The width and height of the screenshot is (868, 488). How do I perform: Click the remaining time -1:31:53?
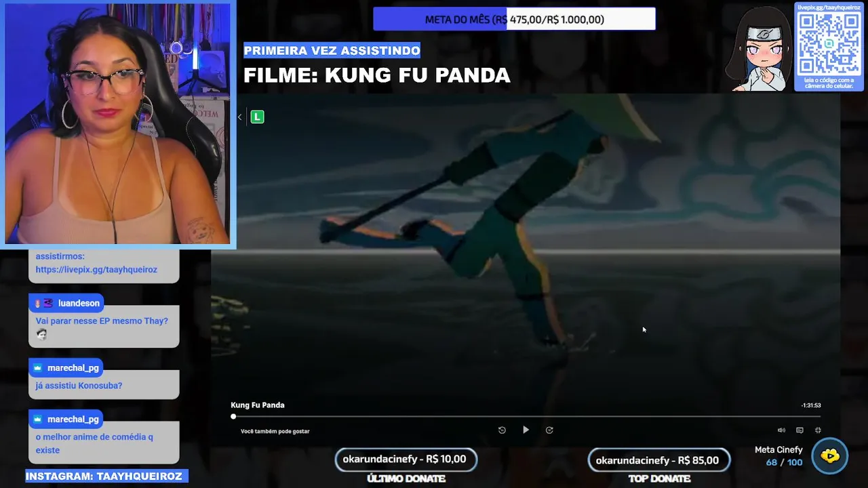pos(811,405)
